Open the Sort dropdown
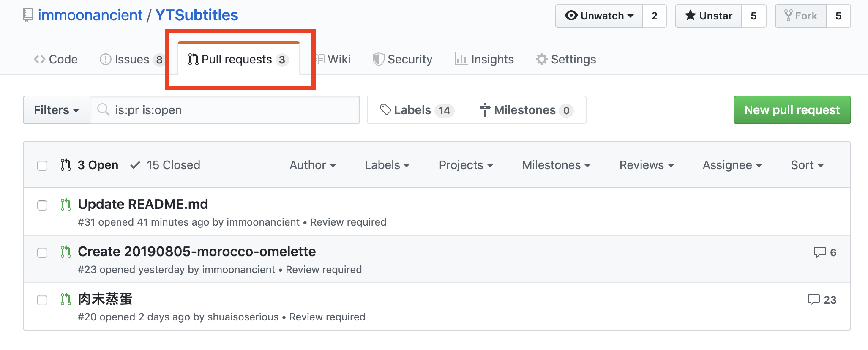Image resolution: width=868 pixels, height=350 pixels. (x=807, y=165)
